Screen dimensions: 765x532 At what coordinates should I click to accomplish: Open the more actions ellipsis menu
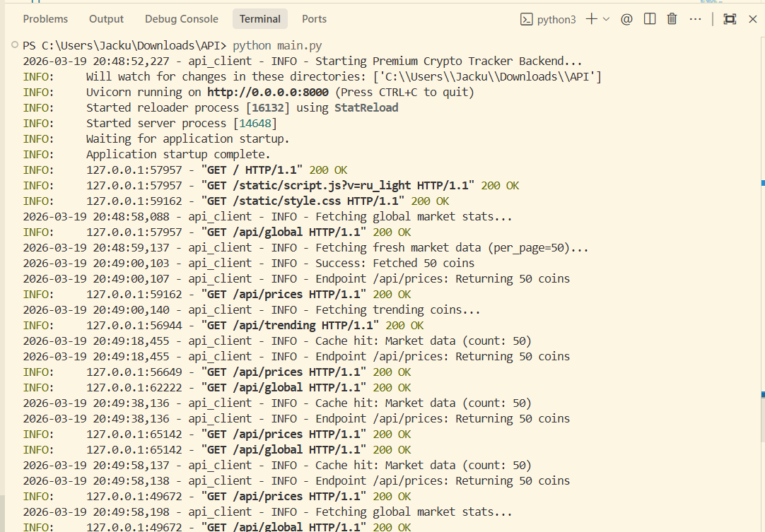pyautogui.click(x=696, y=19)
